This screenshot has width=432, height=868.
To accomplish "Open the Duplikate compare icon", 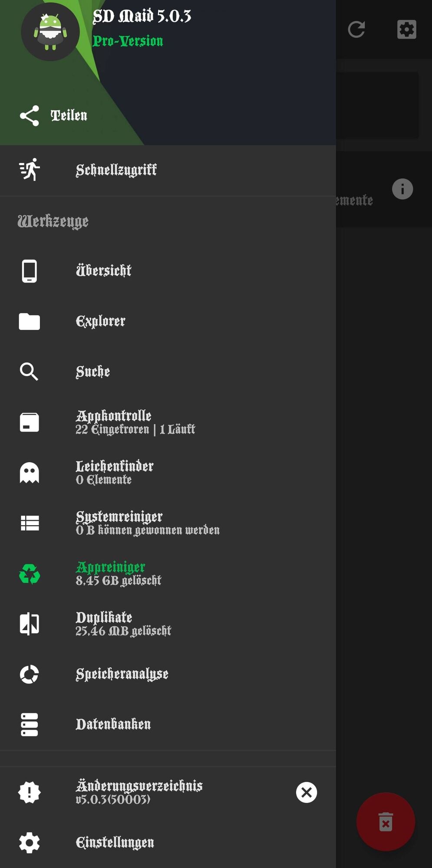I will coord(30,624).
